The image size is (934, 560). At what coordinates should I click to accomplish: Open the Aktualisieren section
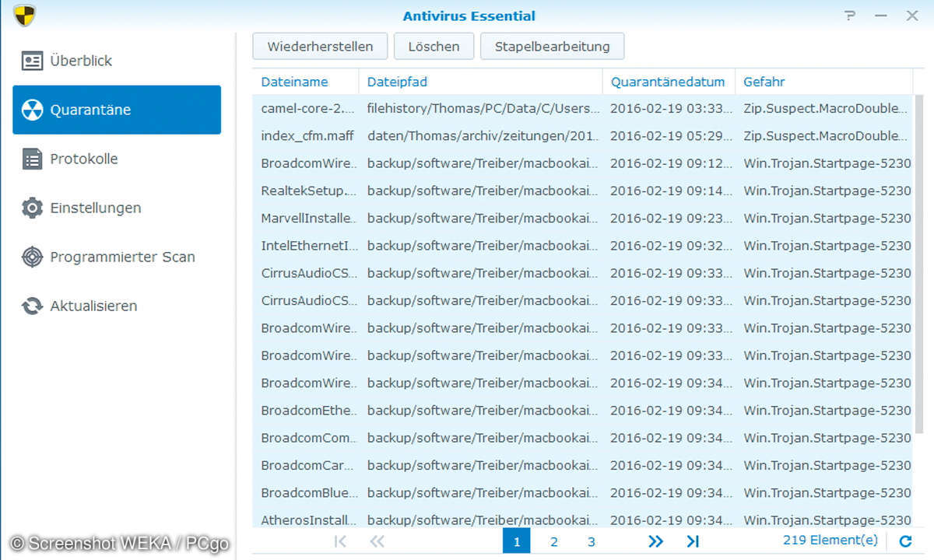(x=117, y=306)
